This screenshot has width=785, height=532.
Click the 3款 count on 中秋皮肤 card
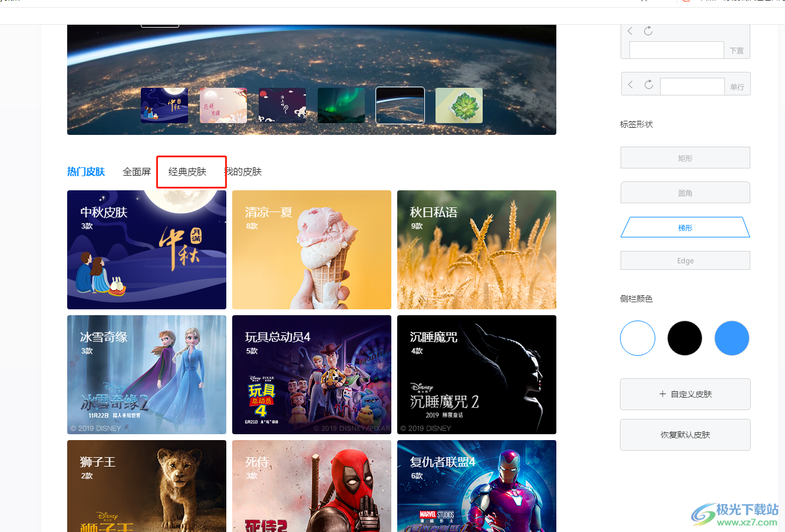tap(87, 226)
